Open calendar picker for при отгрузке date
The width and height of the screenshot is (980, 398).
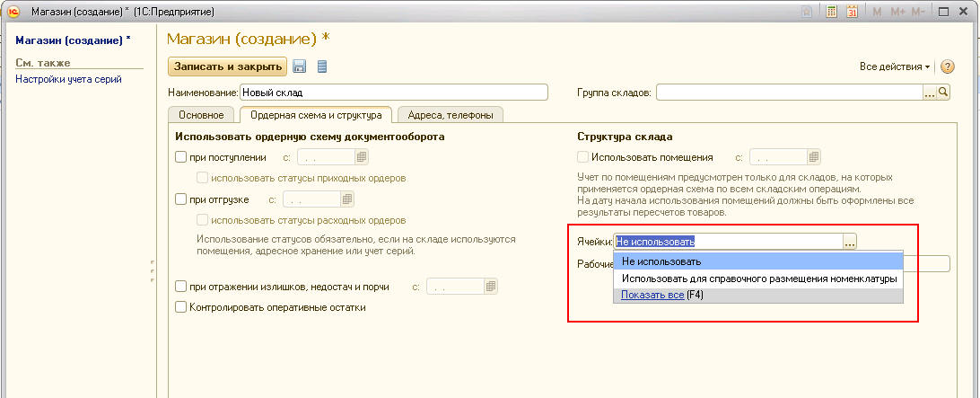pyautogui.click(x=347, y=199)
